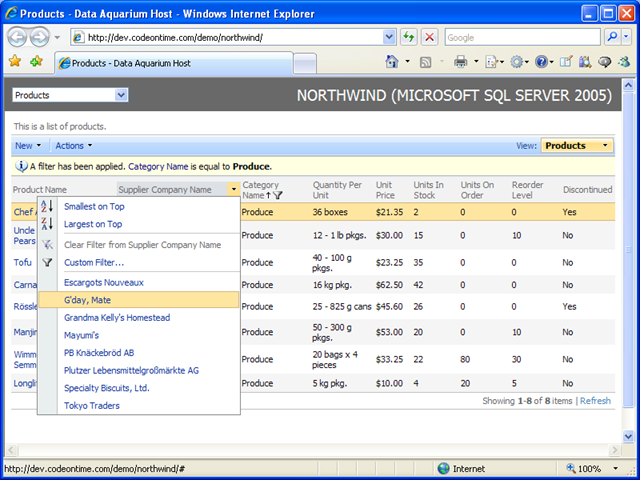Open recent pages dropdown beside Forward button
640x480 pixels.
point(57,38)
